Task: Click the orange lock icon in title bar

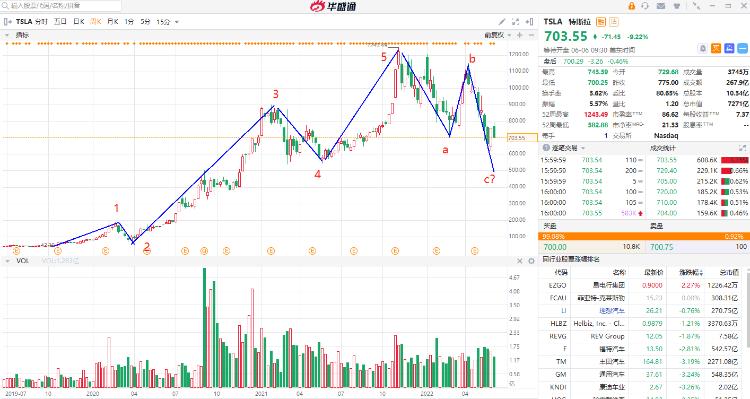Action: [631, 6]
